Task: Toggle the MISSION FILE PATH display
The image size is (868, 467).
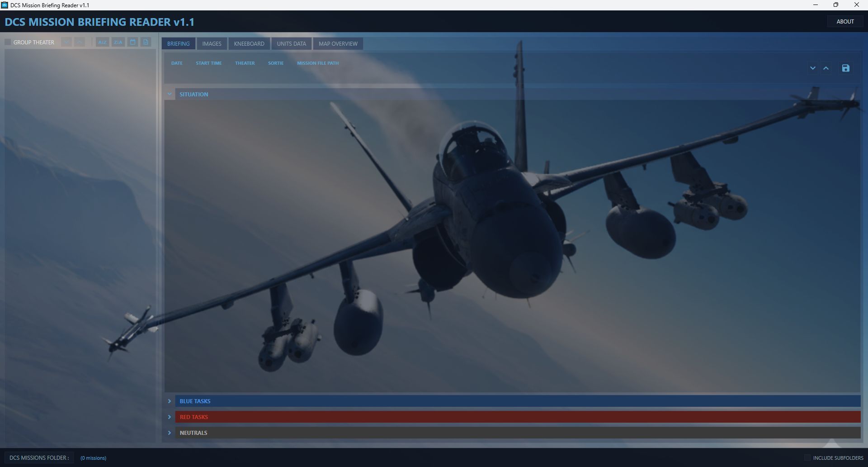Action: click(x=318, y=63)
